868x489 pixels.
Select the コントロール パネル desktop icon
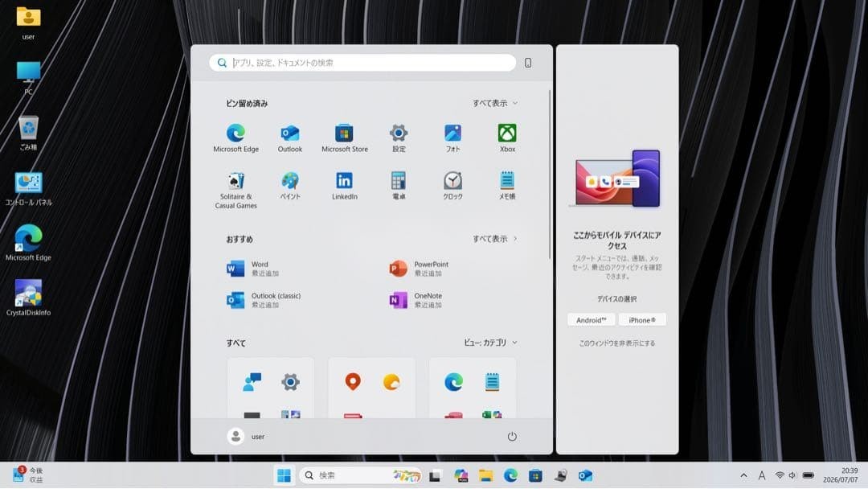[28, 188]
